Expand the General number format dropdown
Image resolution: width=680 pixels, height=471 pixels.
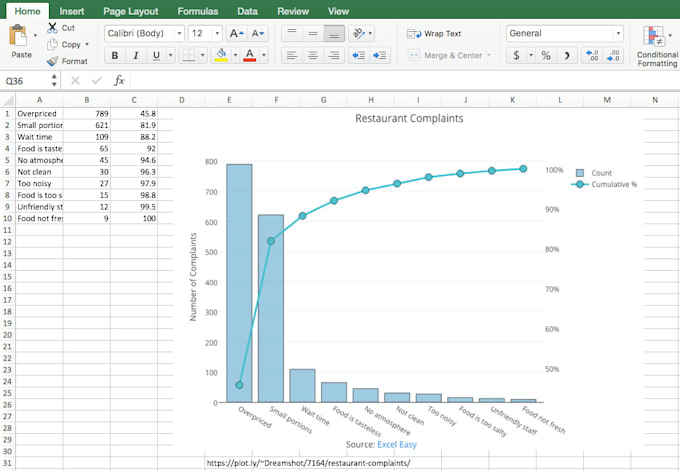(x=618, y=33)
